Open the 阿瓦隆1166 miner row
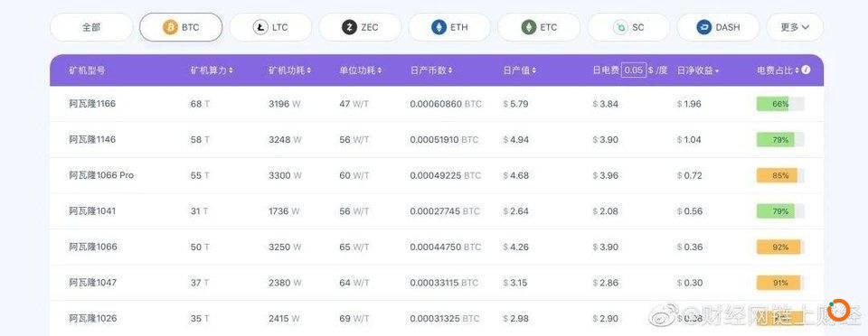 pyautogui.click(x=436, y=104)
